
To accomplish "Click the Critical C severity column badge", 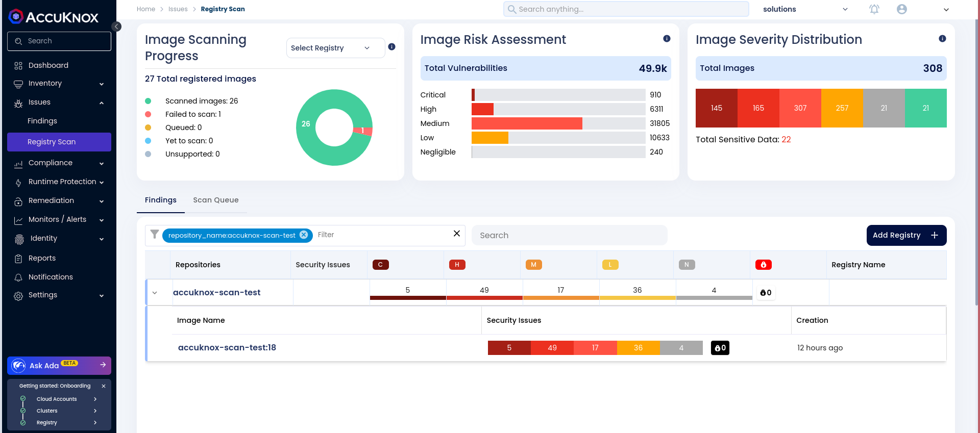I will tap(381, 265).
